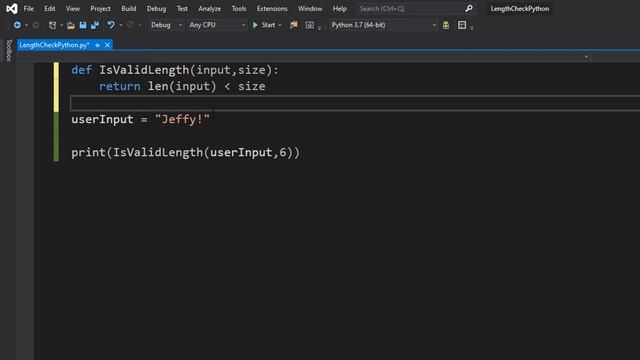Viewport: 640px width, 360px height.
Task: Open Python environments icon after selector
Action: [446, 25]
